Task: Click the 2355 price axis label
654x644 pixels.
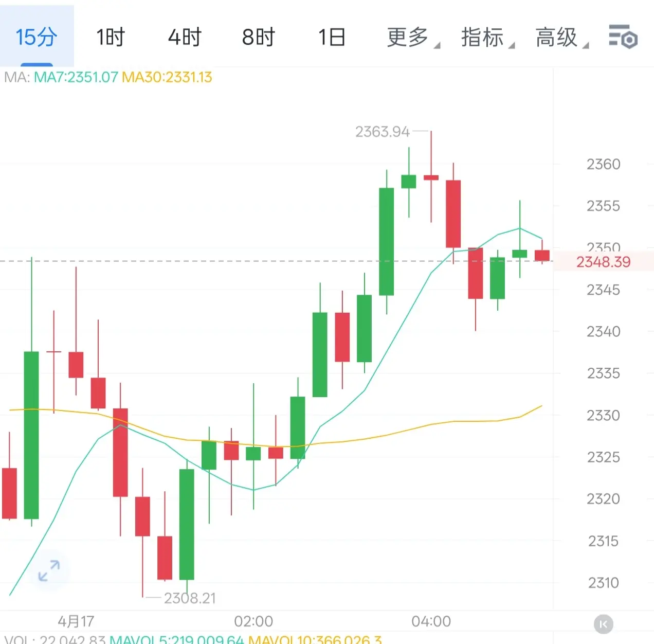Action: 604,206
